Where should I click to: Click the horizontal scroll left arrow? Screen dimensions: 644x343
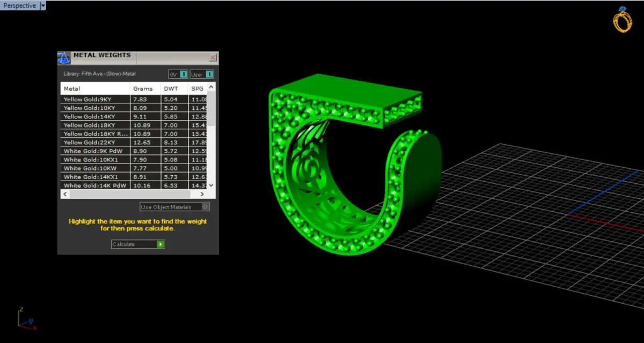(x=65, y=194)
